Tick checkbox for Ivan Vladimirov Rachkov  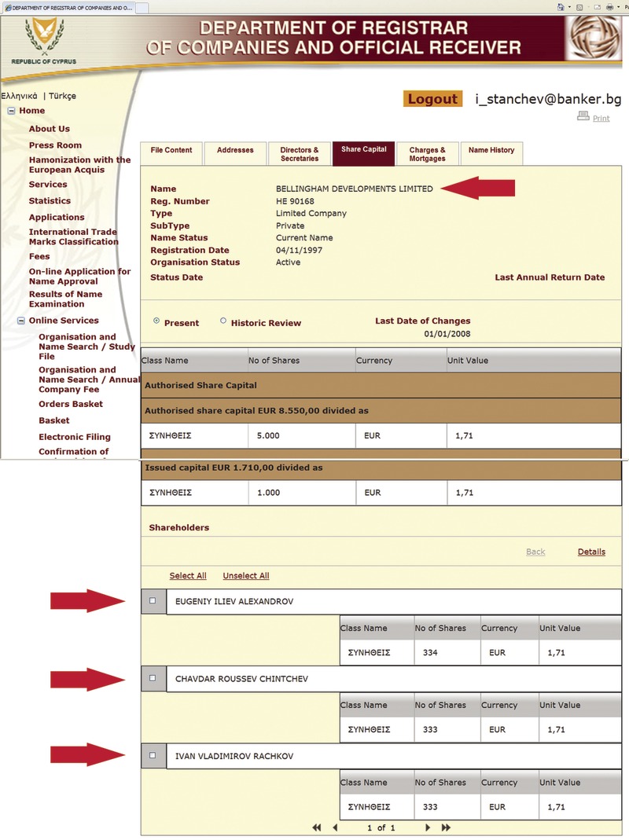153,755
